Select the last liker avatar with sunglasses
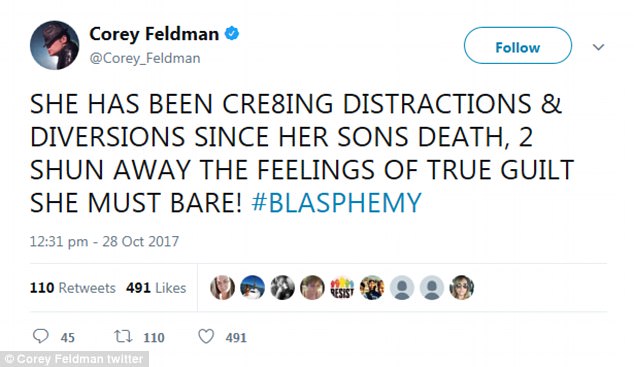 click(462, 288)
